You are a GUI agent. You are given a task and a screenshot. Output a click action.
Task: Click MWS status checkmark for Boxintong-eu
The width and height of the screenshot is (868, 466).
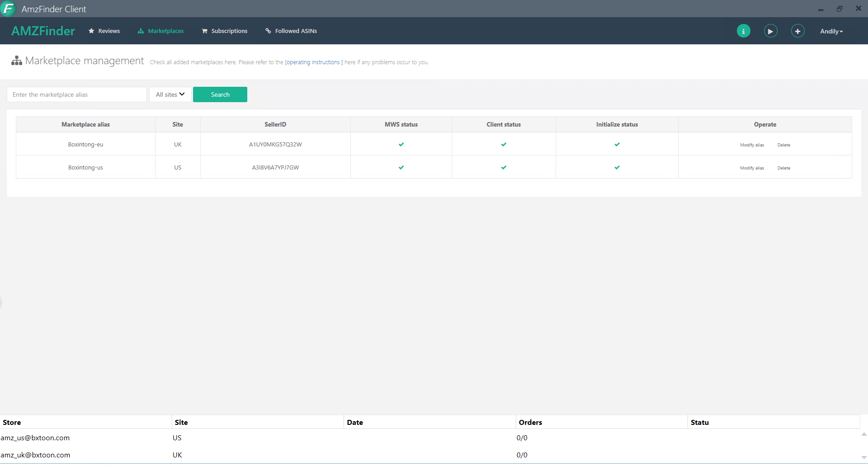[x=401, y=145]
